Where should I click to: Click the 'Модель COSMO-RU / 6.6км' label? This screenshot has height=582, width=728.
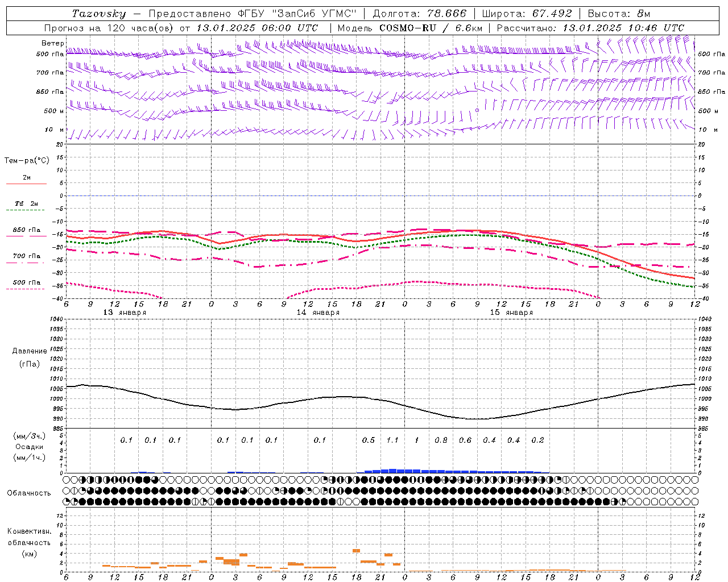410,28
